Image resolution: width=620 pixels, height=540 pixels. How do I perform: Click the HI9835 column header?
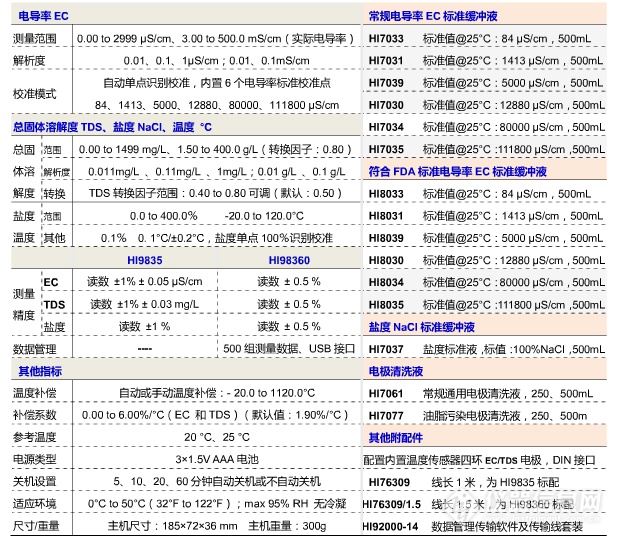(x=145, y=260)
